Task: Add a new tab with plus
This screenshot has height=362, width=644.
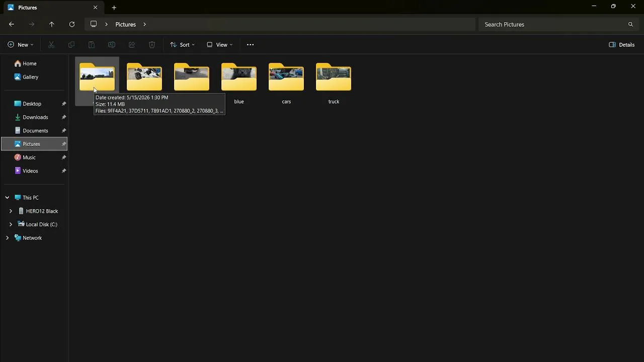Action: tap(114, 8)
